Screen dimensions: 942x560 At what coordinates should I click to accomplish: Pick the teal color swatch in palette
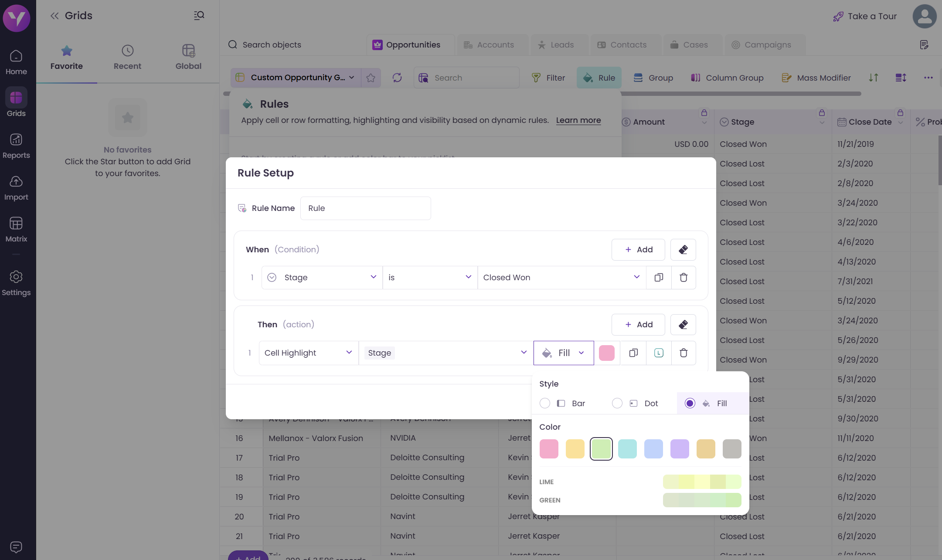click(627, 449)
